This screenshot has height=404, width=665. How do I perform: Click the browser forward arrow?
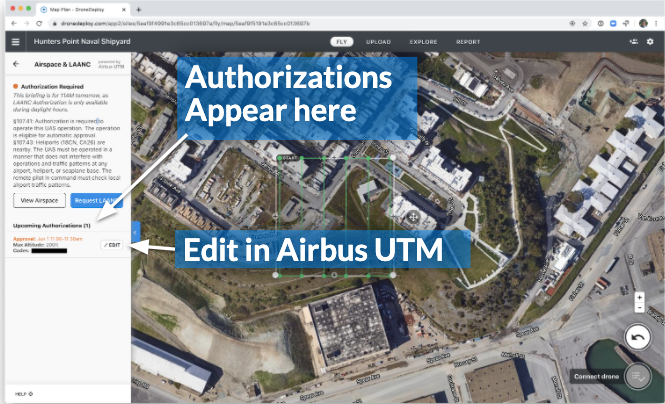[x=26, y=23]
